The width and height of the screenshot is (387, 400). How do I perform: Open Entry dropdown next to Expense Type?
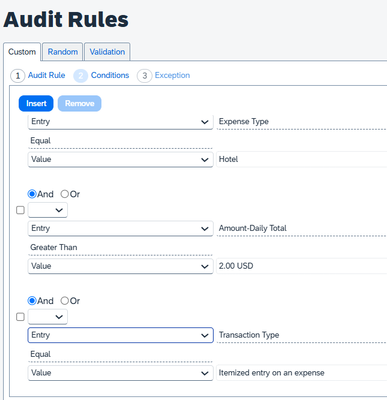(x=120, y=122)
